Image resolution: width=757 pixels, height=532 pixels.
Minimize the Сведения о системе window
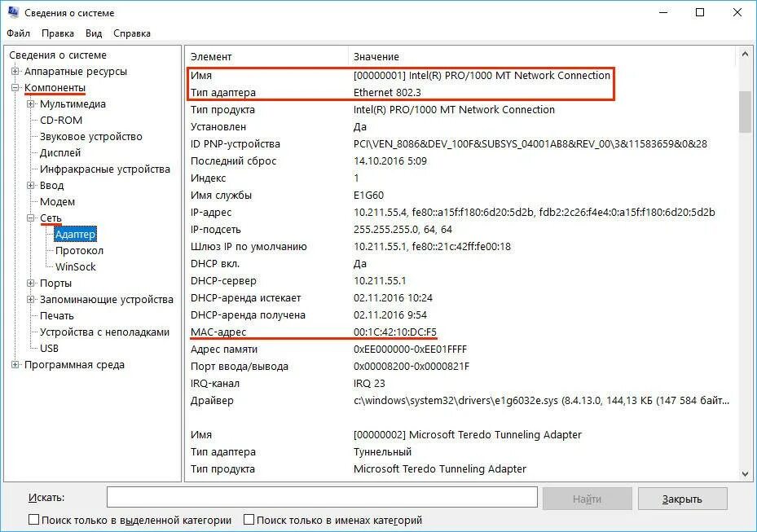(x=663, y=12)
